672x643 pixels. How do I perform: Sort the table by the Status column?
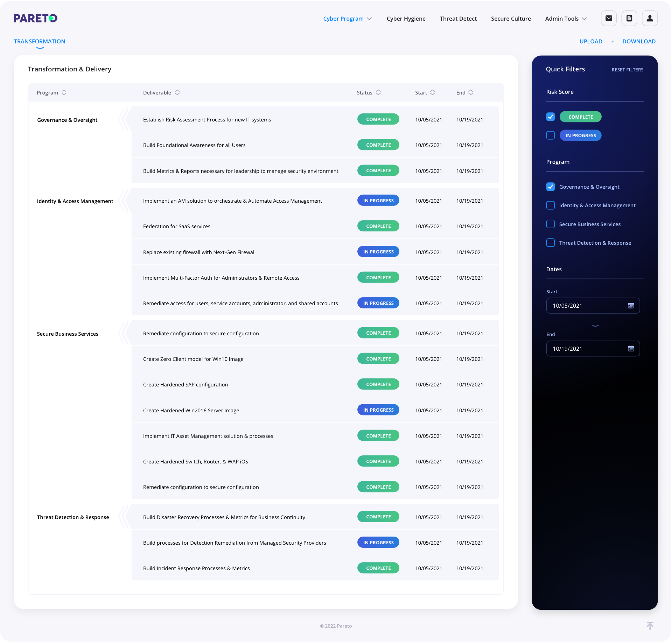tap(378, 92)
